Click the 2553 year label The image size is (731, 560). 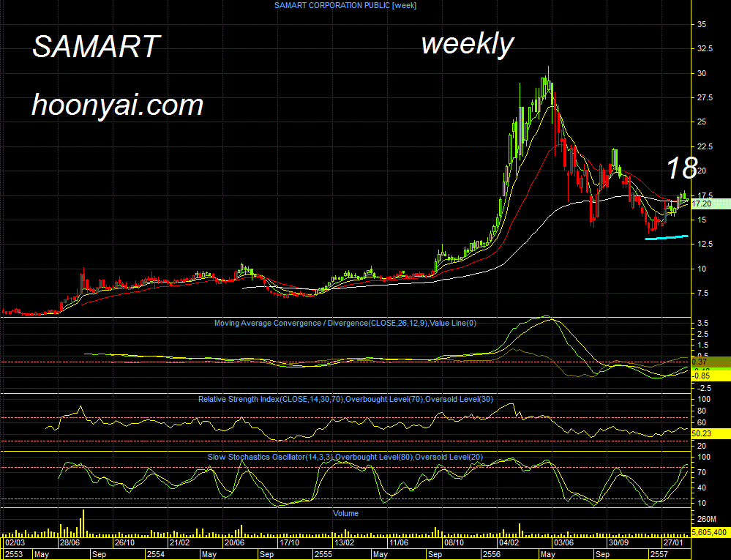point(14,554)
